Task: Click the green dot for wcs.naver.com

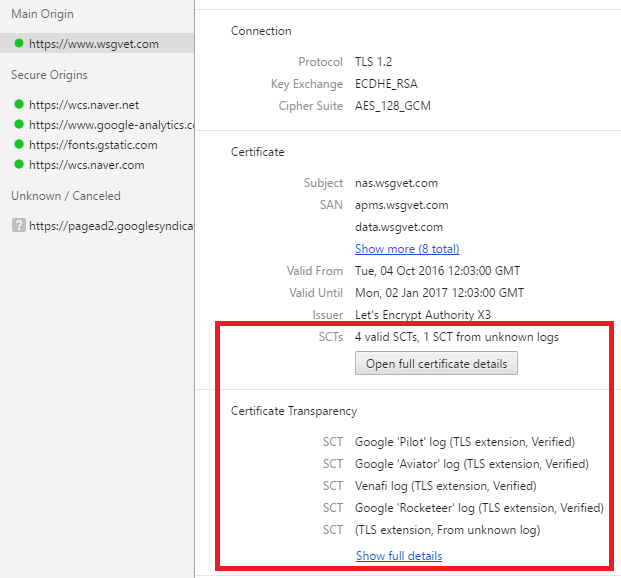Action: 19,165
